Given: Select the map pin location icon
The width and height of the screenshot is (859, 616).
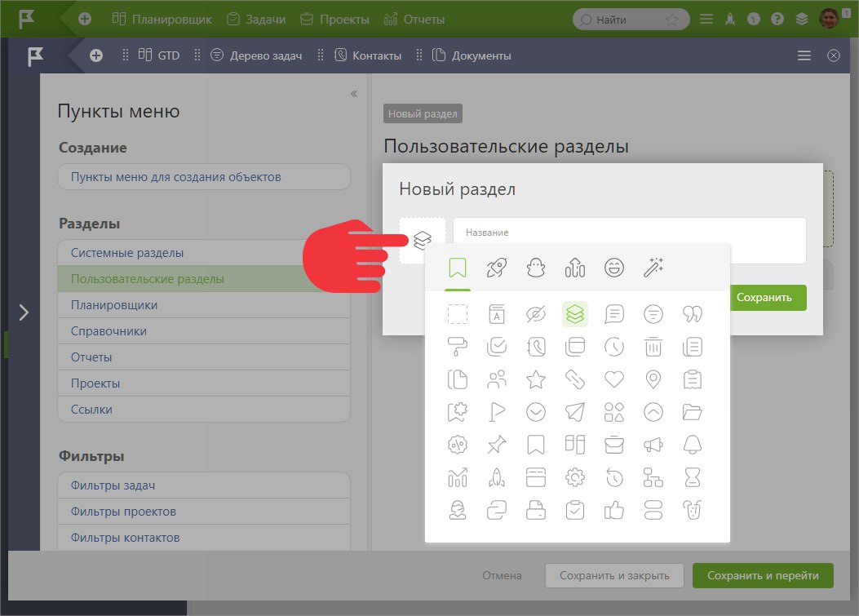Looking at the screenshot, I should (x=653, y=379).
